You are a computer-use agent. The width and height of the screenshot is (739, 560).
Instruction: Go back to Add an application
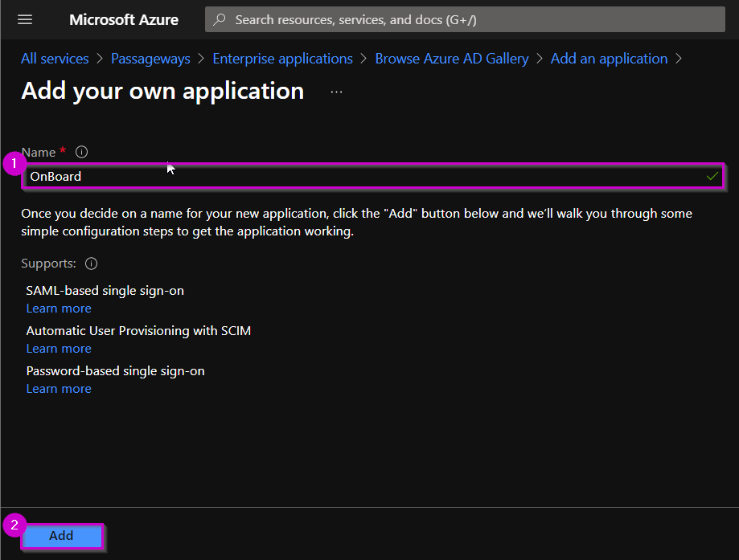tap(609, 59)
